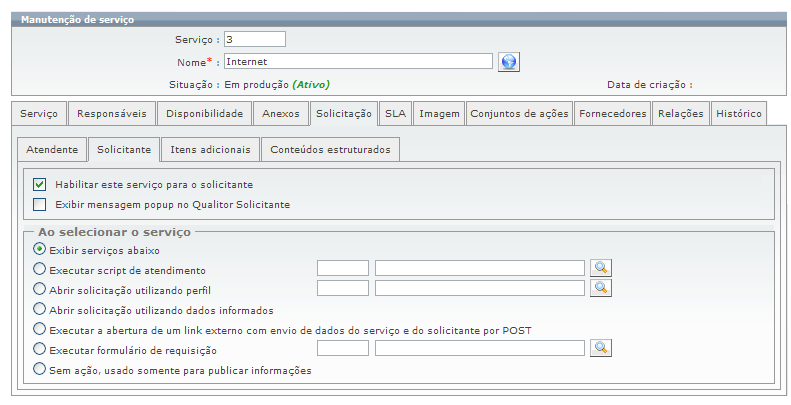The image size is (791, 405).
Task: Select Exibir serviços abaixo radio option
Action: pos(40,249)
